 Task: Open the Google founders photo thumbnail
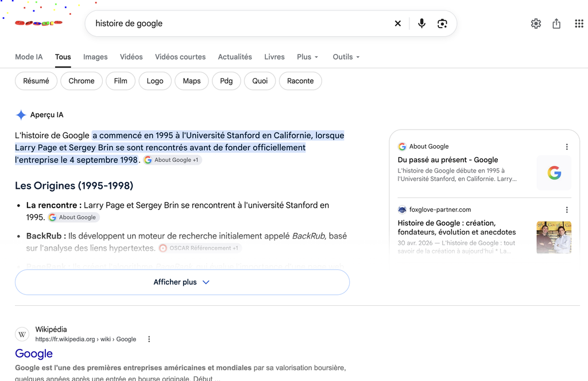click(x=554, y=238)
